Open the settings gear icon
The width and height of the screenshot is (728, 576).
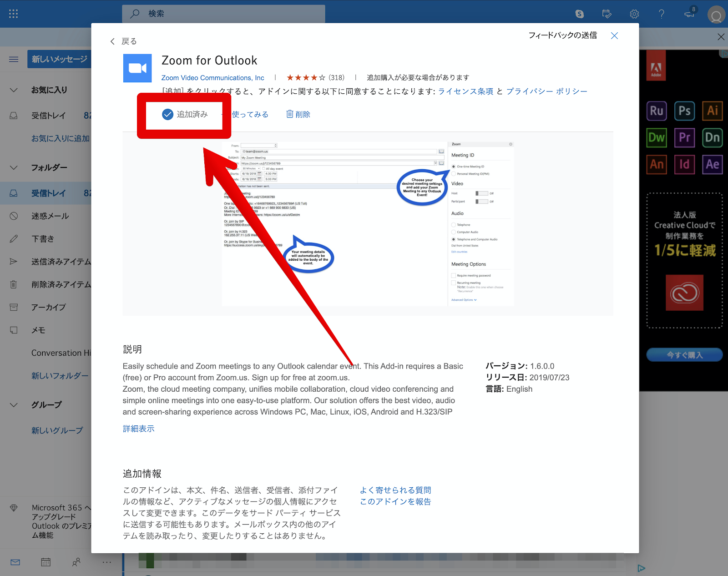coord(634,14)
